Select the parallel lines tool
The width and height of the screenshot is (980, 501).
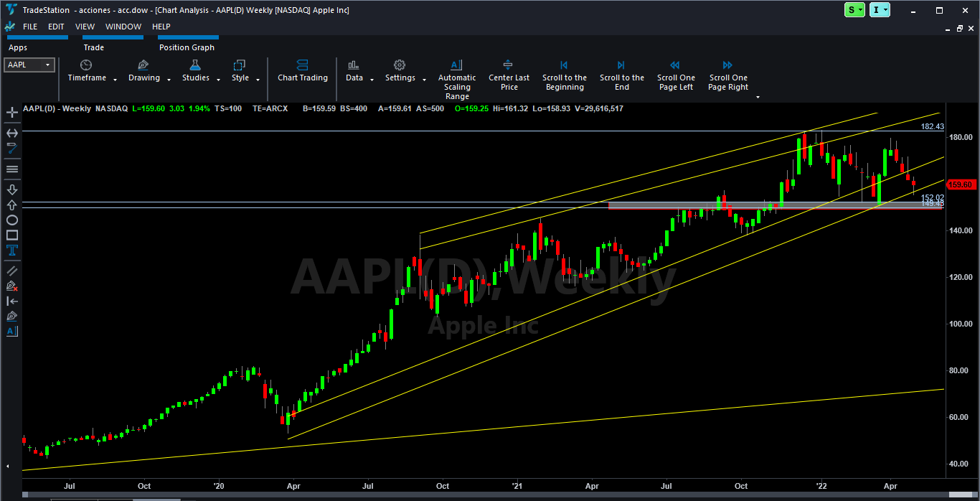pyautogui.click(x=12, y=271)
